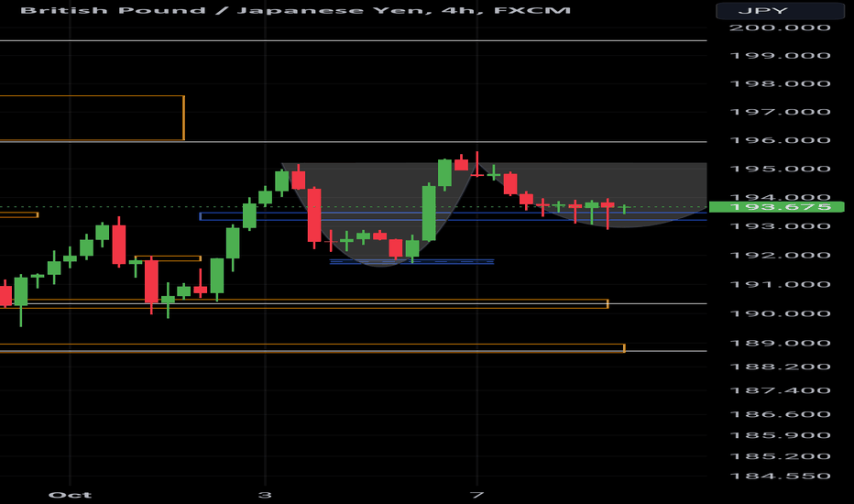Click the 200.000 price axis label
This screenshot has height=504, width=854.
[x=780, y=27]
